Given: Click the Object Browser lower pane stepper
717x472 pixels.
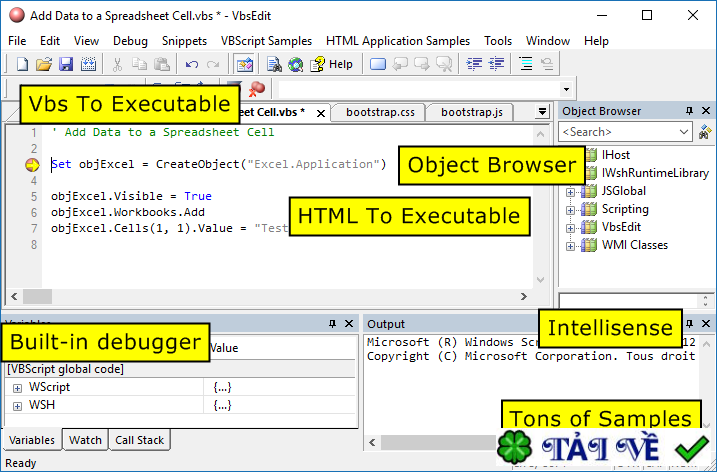Looking at the screenshot, I should click(x=706, y=301).
